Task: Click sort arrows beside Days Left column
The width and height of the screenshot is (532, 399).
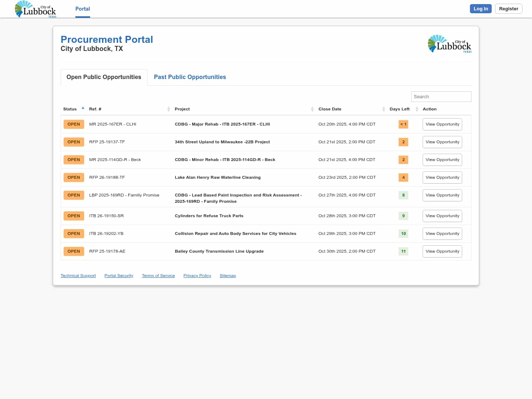Action: (417, 109)
